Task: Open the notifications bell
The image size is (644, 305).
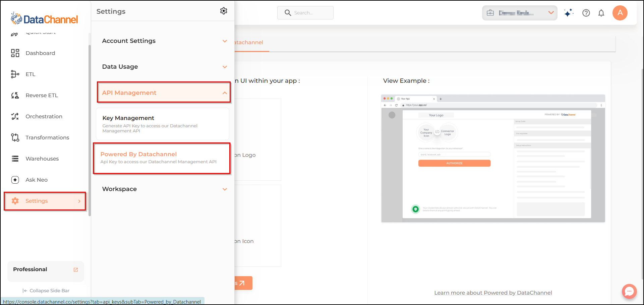Action: pyautogui.click(x=601, y=13)
